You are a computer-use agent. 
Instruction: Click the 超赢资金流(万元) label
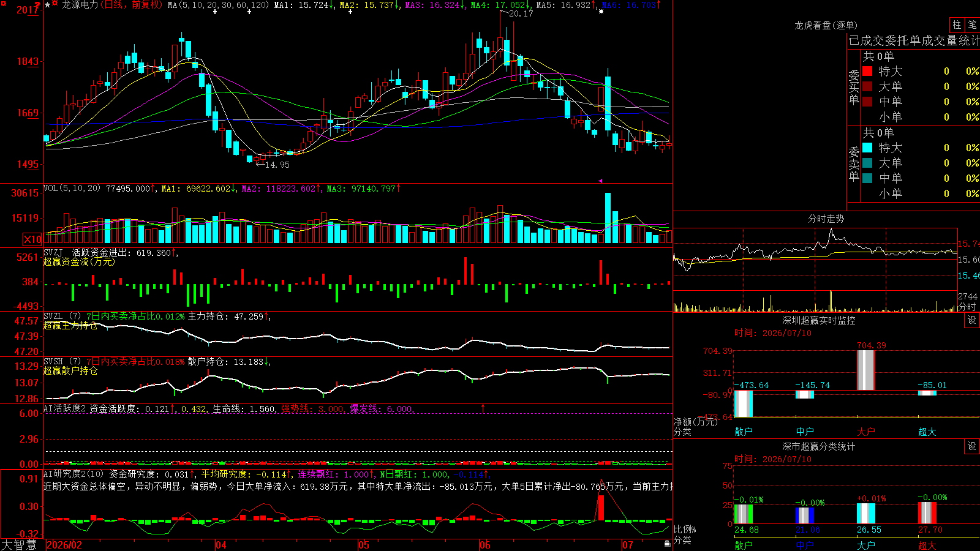click(79, 262)
